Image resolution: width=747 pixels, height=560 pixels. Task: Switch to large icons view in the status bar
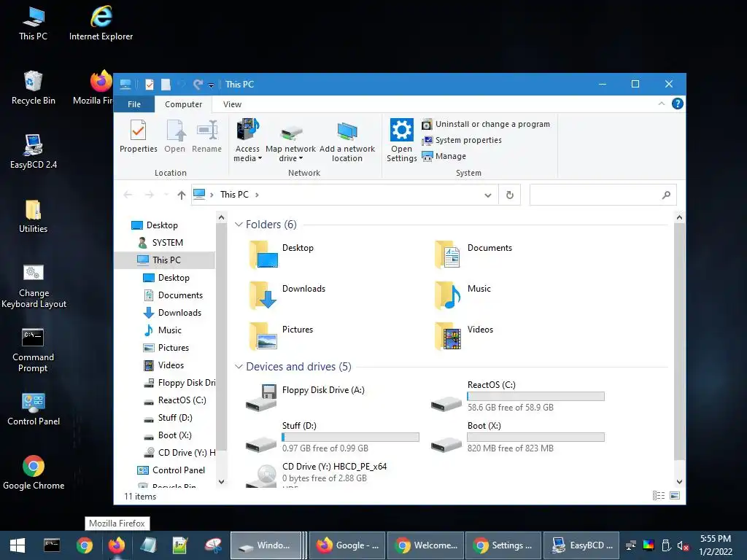point(675,496)
